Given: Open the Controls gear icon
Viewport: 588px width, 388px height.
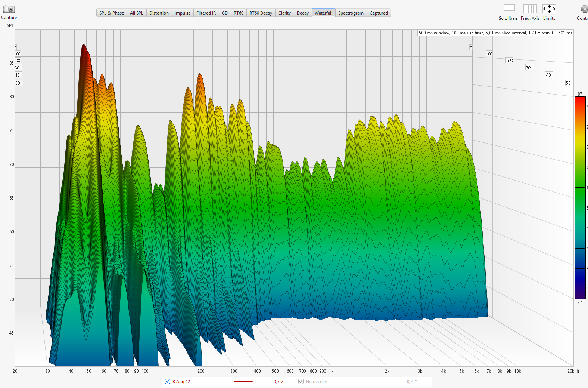Looking at the screenshot, I should tap(584, 9).
